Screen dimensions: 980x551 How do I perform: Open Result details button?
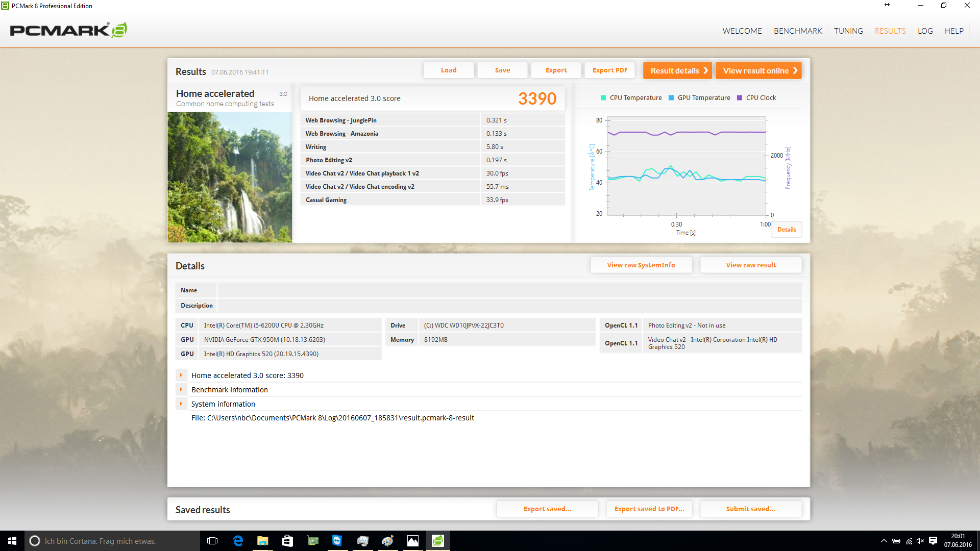point(677,70)
